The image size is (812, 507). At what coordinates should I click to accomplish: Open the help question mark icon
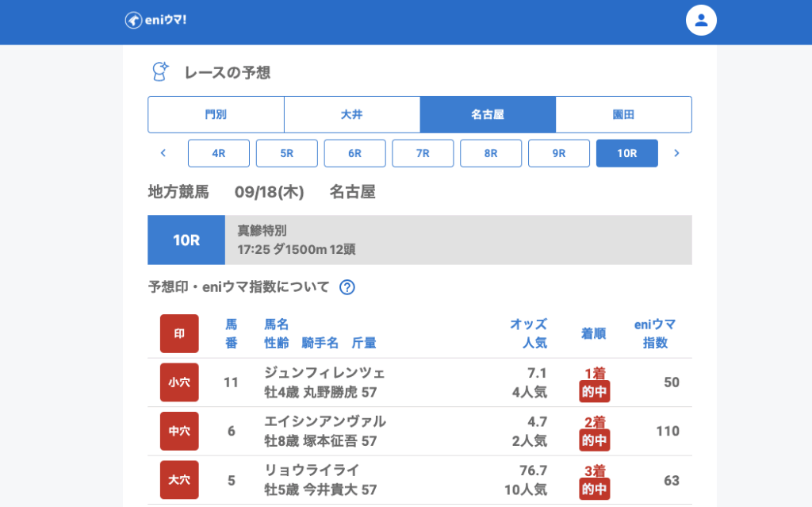[347, 287]
